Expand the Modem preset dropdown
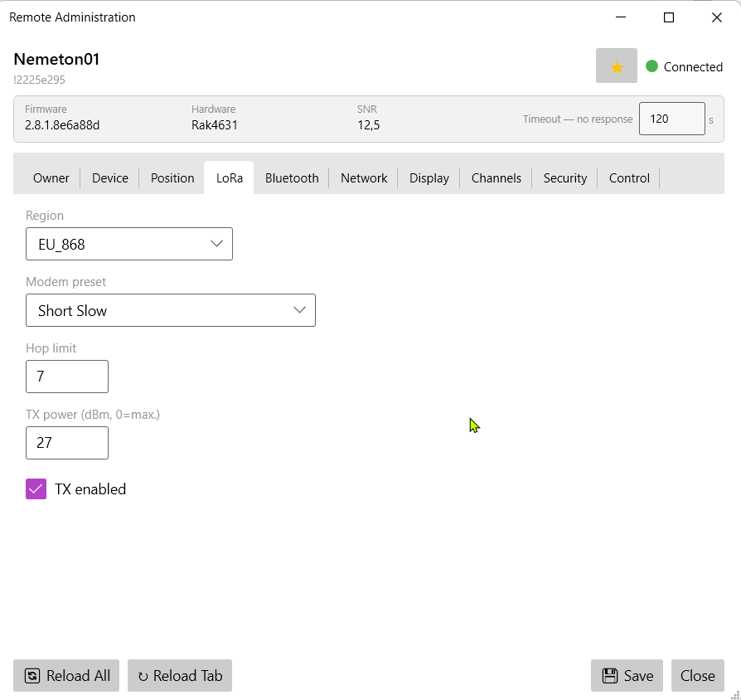 tap(171, 310)
